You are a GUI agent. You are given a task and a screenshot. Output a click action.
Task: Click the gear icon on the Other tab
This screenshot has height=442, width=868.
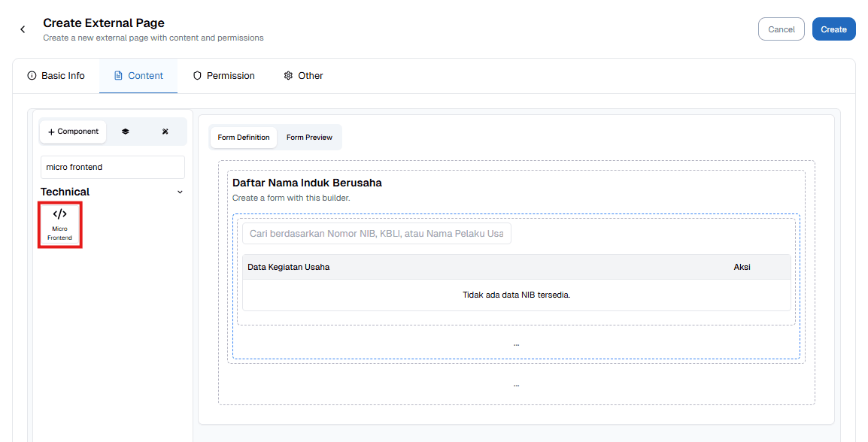287,75
